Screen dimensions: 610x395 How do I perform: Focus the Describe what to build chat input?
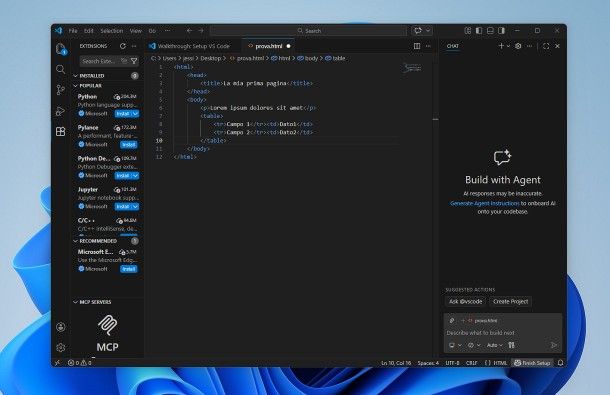coord(503,333)
